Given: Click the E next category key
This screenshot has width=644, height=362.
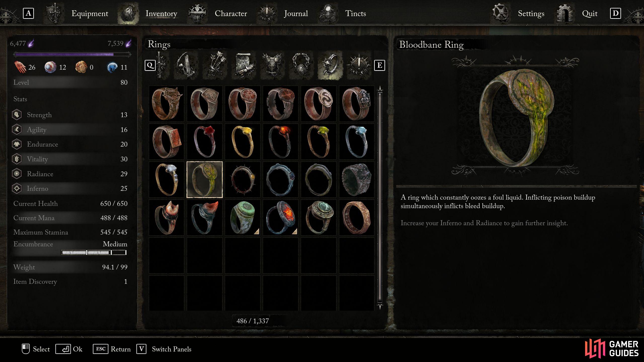Looking at the screenshot, I should pos(379,65).
